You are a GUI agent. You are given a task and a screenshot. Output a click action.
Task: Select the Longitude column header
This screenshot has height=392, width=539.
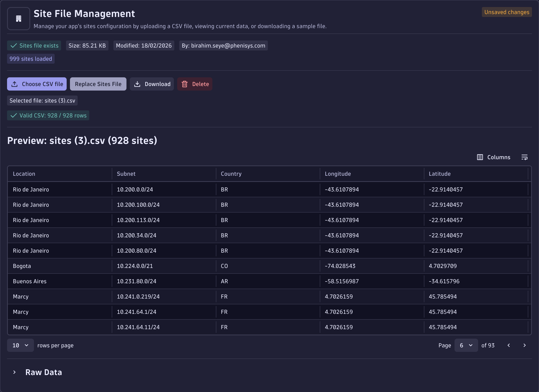(338, 173)
